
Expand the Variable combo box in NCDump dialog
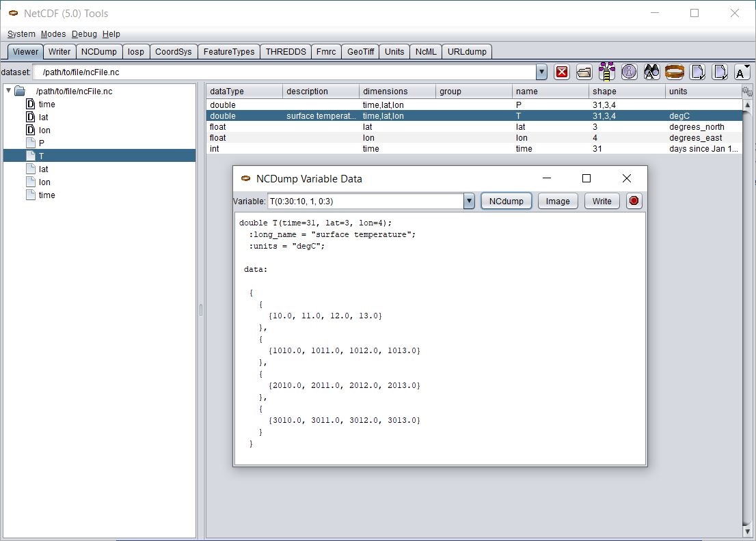(469, 201)
